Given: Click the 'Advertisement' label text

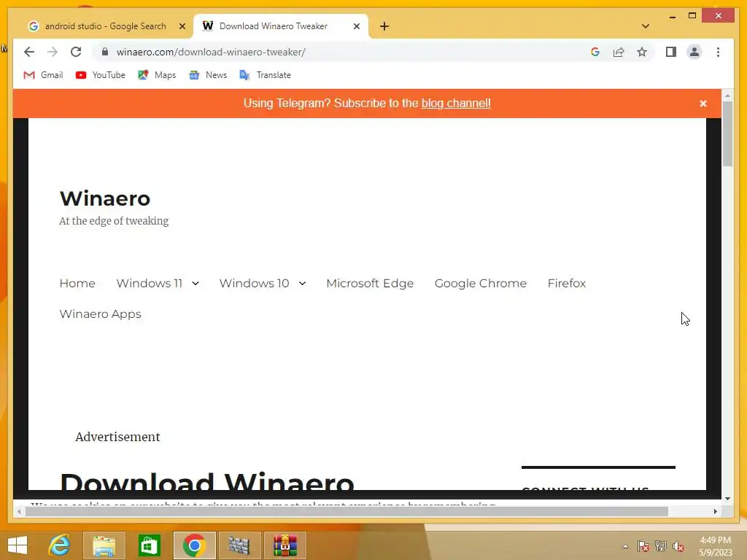Looking at the screenshot, I should tap(117, 437).
